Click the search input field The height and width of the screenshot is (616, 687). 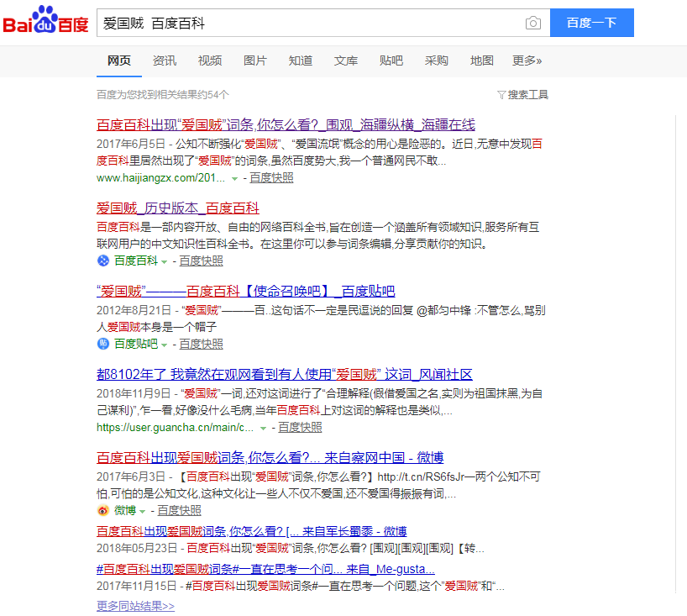click(310, 23)
